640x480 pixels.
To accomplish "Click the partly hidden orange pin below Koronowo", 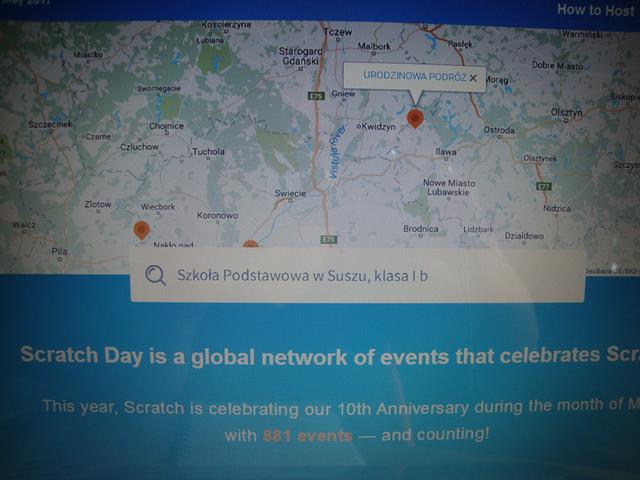I will [x=250, y=244].
